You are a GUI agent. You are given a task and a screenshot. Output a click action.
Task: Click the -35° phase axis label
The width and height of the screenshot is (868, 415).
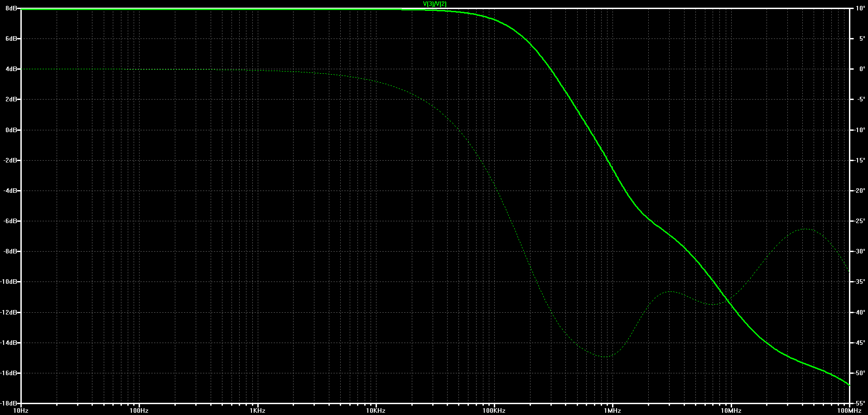[860, 281]
